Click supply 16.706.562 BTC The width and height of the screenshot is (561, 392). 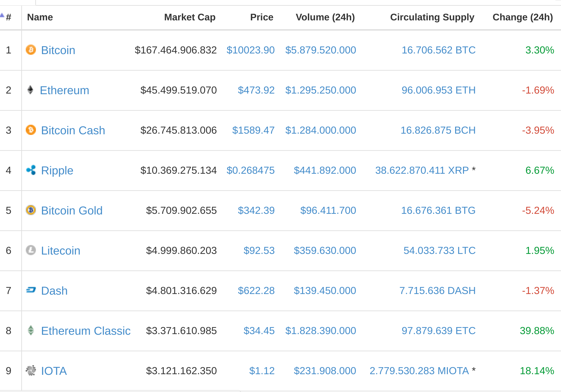coord(439,50)
